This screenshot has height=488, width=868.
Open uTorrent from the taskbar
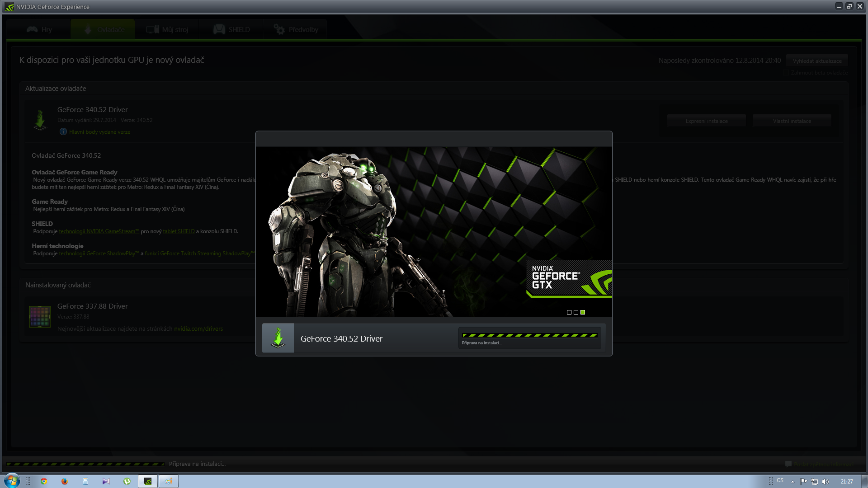127,481
